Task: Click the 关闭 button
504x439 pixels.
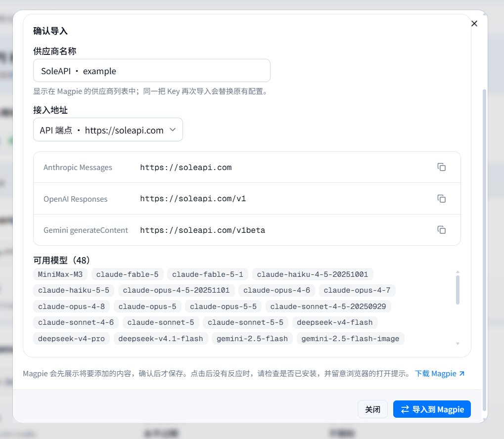Action: (372, 409)
